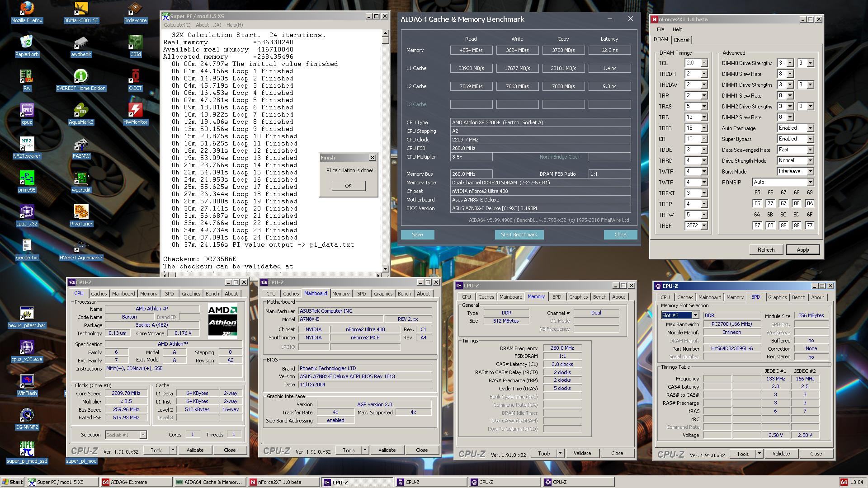Image resolution: width=868 pixels, height=488 pixels.
Task: Click Validate in the CPU-Z CPU window
Action: [195, 450]
